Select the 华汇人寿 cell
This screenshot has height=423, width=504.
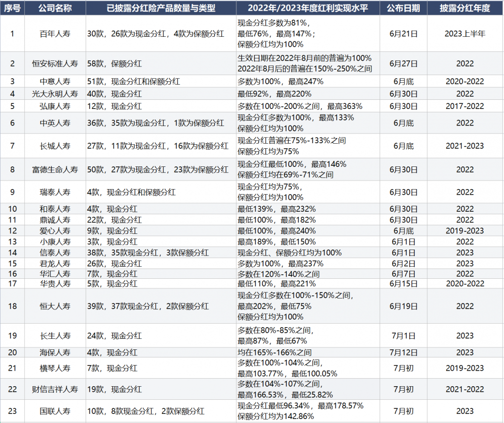coord(55,274)
